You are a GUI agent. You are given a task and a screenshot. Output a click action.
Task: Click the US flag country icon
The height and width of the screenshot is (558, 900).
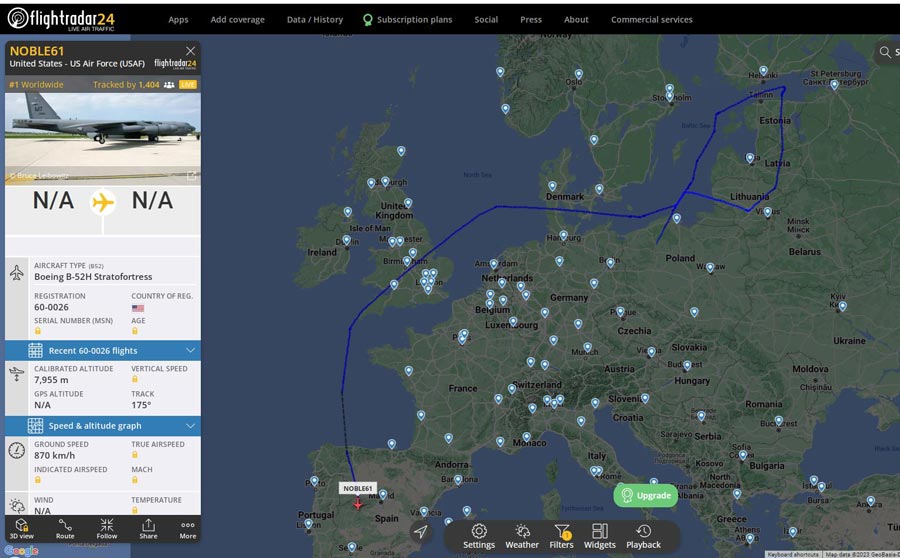pos(138,308)
